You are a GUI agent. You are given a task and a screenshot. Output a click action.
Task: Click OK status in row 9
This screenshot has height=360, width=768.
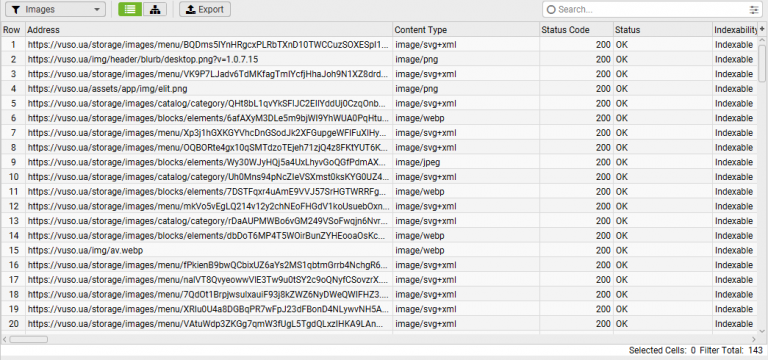click(x=663, y=162)
